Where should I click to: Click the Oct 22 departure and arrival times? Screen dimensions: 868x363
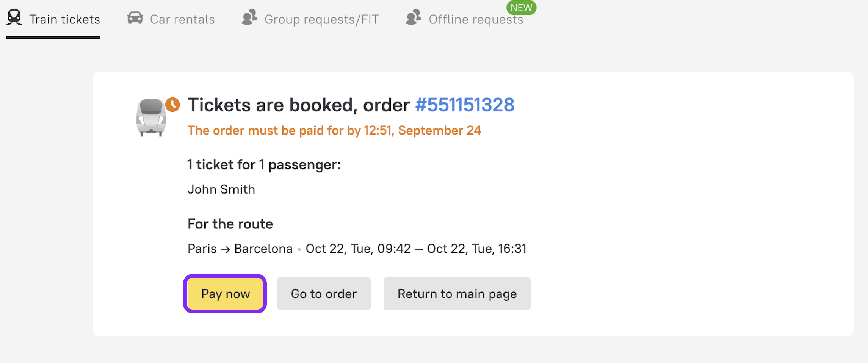click(416, 249)
